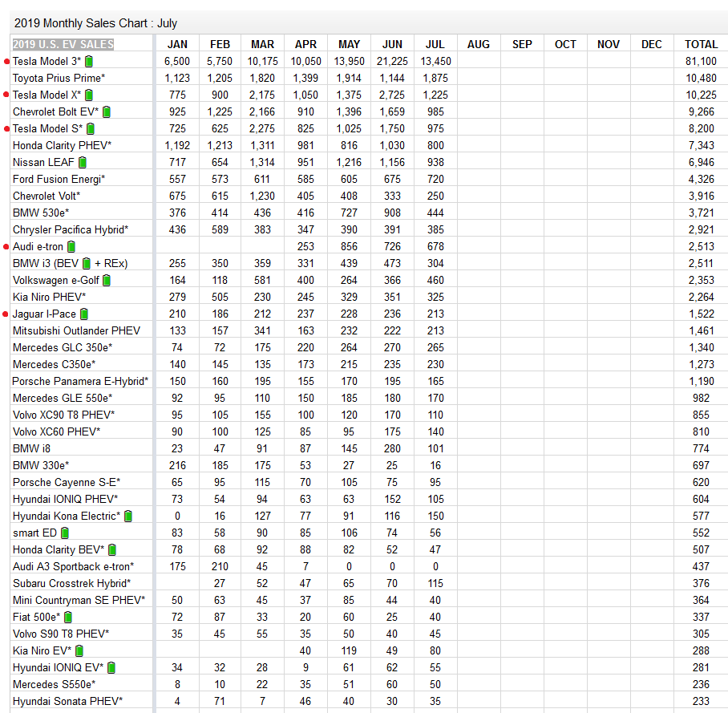Click the battery icon beside Fiat 500e
Viewport: 728px width, 713px height.
[x=68, y=618]
